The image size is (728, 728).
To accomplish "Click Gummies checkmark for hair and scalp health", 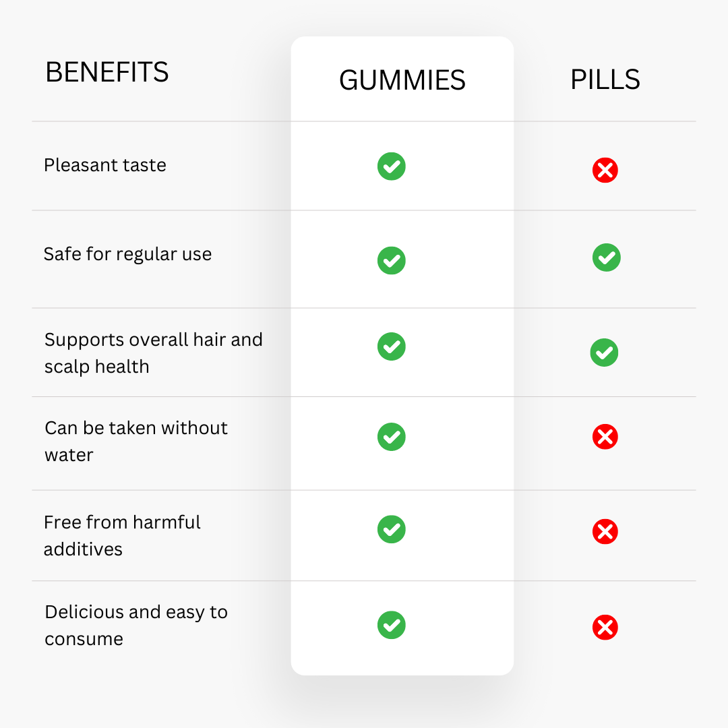I will (x=392, y=346).
